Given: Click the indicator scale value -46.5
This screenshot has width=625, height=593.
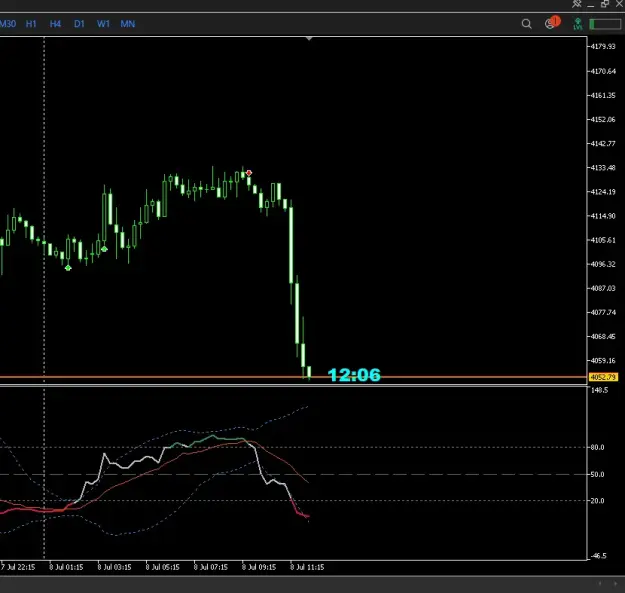Looking at the screenshot, I should [599, 556].
